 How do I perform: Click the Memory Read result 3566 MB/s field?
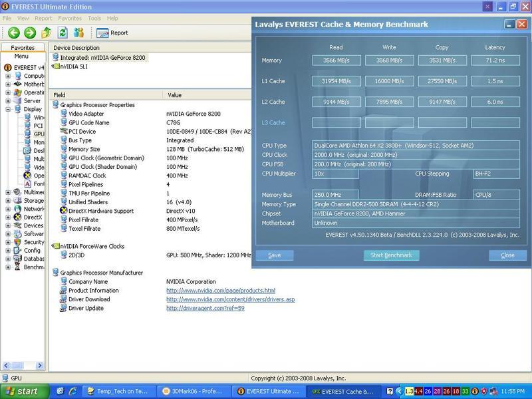pos(336,61)
